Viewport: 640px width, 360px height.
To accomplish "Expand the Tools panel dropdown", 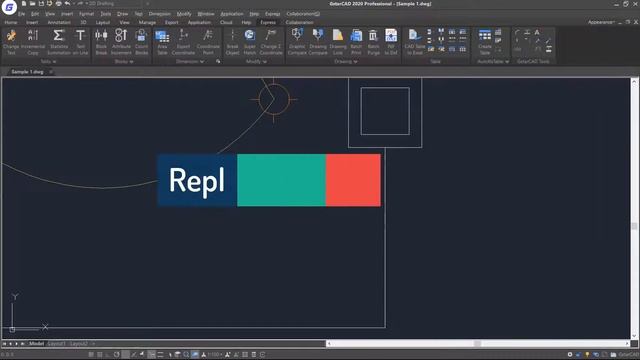I will coord(49,62).
